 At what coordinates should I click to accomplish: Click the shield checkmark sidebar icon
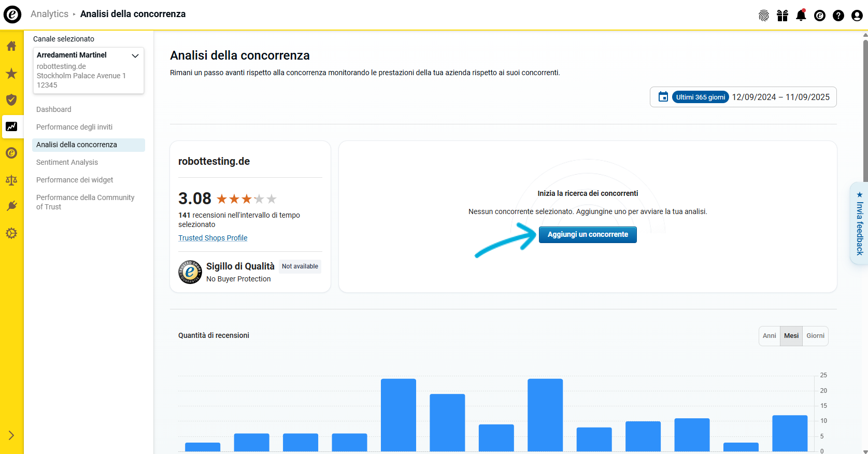click(11, 100)
